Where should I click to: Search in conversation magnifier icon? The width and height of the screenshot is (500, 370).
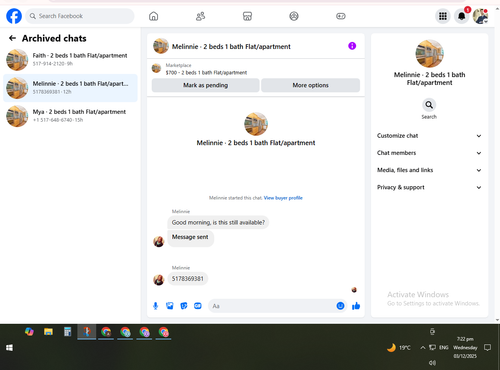coord(429,105)
